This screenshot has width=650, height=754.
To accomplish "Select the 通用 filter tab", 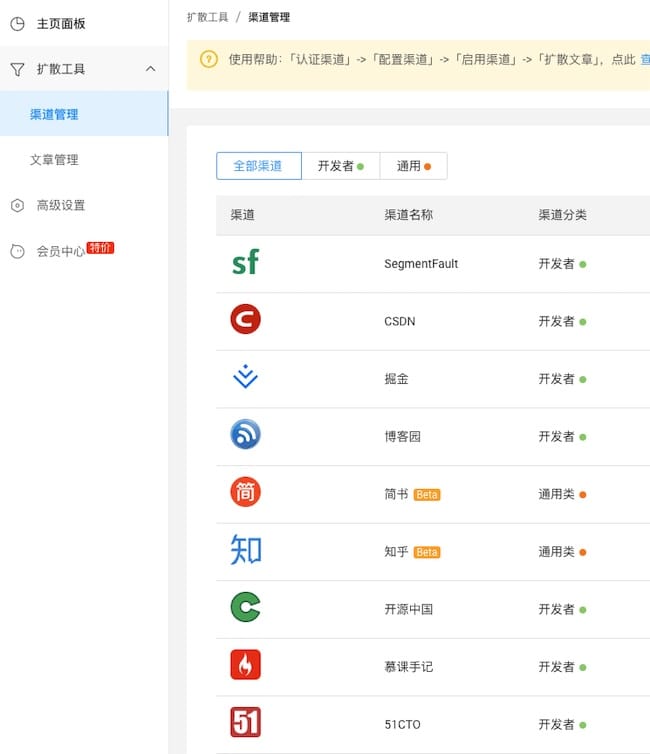I will [x=413, y=166].
